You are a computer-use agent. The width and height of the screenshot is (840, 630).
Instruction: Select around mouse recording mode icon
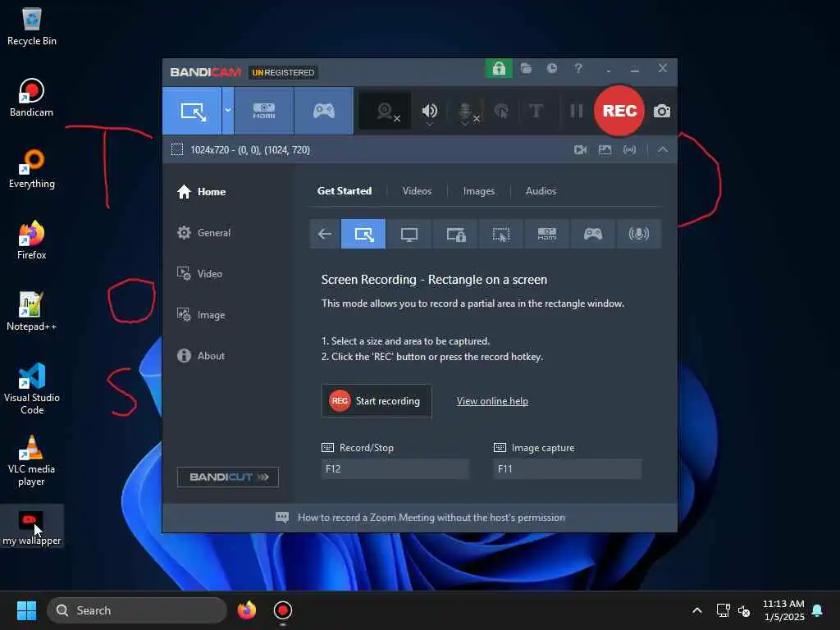pyautogui.click(x=501, y=234)
